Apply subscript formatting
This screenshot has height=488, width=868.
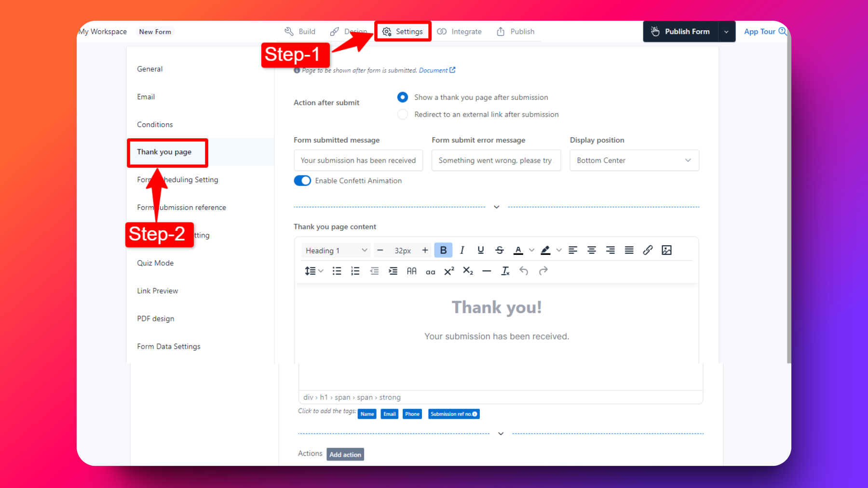[468, 271]
